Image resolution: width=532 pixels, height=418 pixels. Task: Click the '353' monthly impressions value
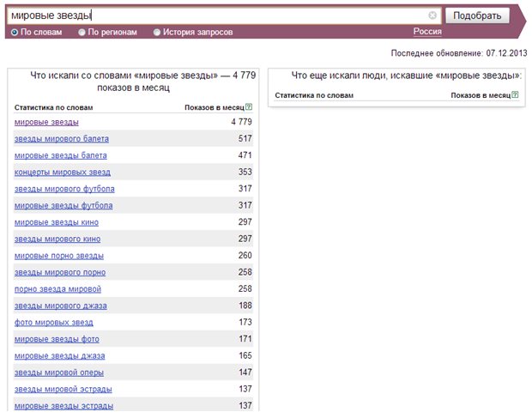pos(245,172)
